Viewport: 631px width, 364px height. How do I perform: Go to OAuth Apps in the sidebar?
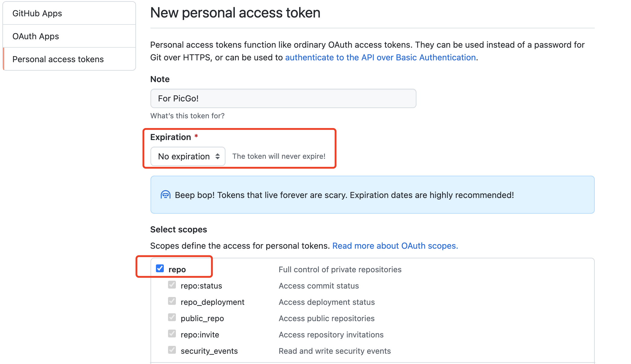coord(36,36)
